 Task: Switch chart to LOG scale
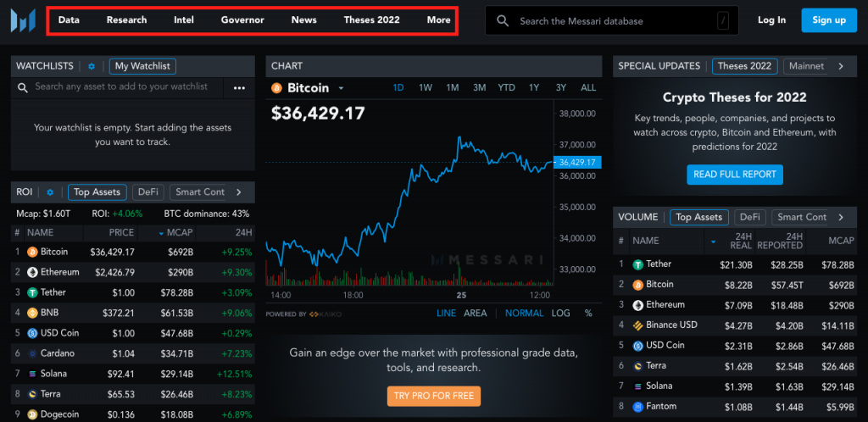pos(560,314)
